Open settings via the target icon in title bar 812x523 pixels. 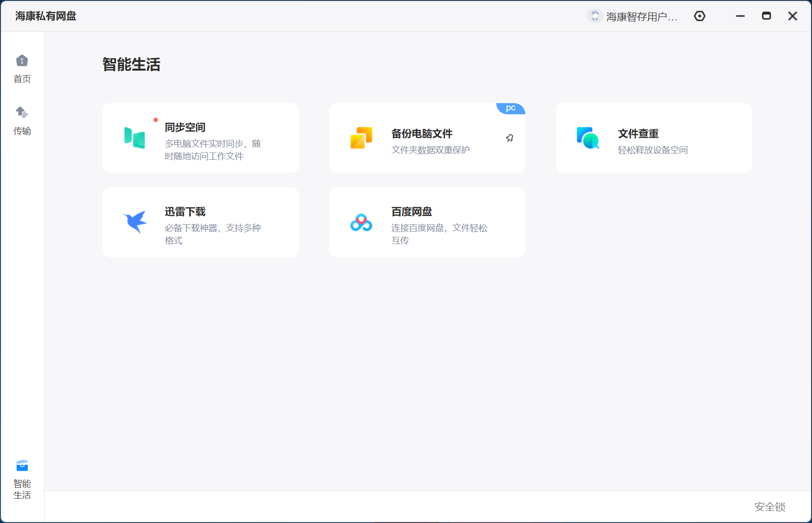pyautogui.click(x=700, y=16)
